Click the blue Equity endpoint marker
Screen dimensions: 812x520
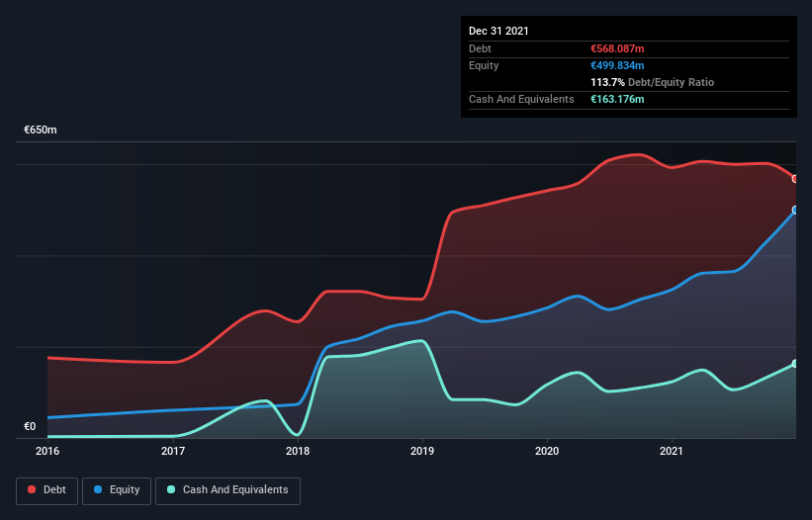pyautogui.click(x=795, y=210)
